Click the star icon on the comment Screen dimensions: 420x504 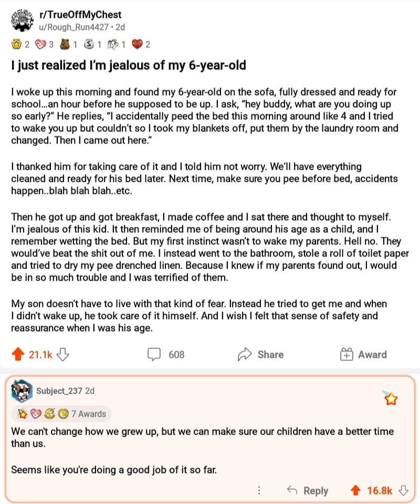391,400
